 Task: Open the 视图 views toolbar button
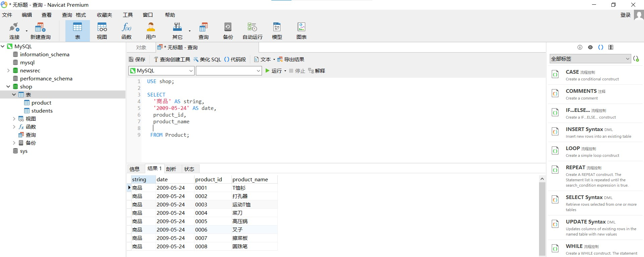point(102,31)
